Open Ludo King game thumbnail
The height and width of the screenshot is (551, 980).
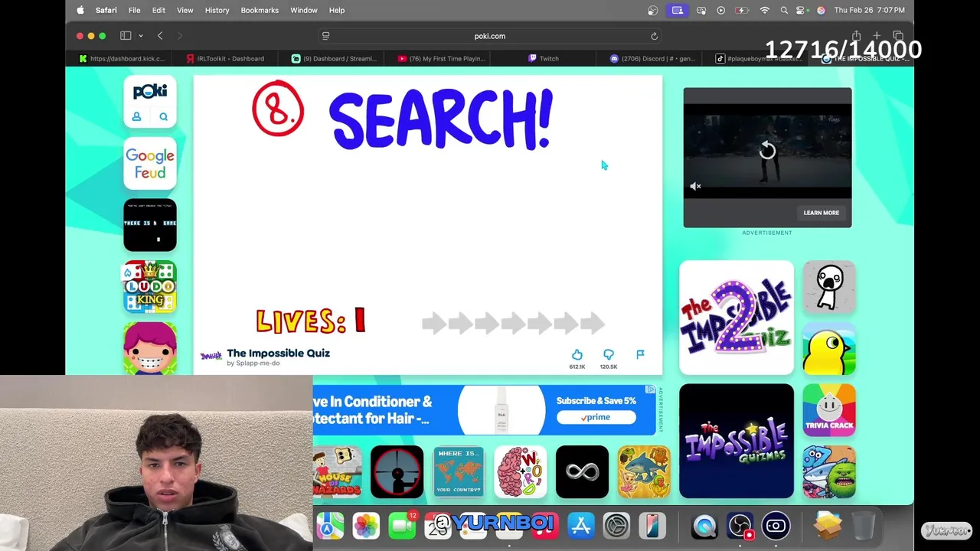pos(150,287)
